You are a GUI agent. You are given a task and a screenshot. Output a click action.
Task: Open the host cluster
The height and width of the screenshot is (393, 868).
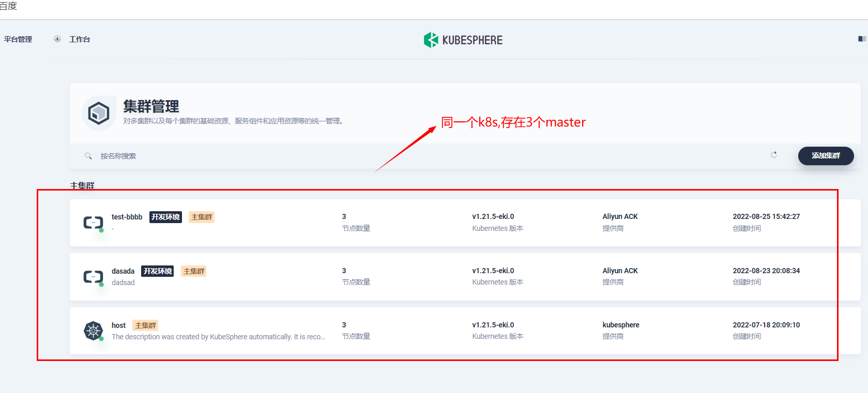point(118,325)
